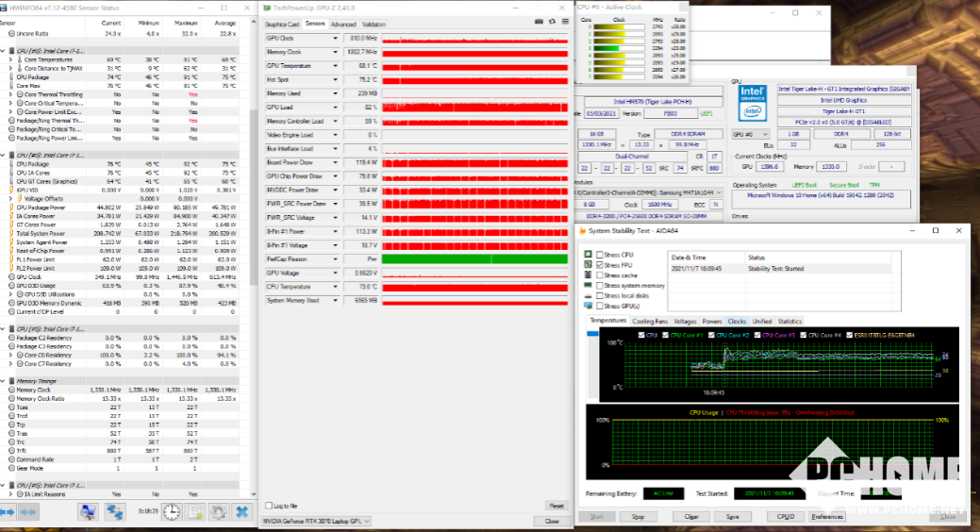Open HWiNFO settings gear icon
This screenshot has height=532, width=980.
[219, 512]
